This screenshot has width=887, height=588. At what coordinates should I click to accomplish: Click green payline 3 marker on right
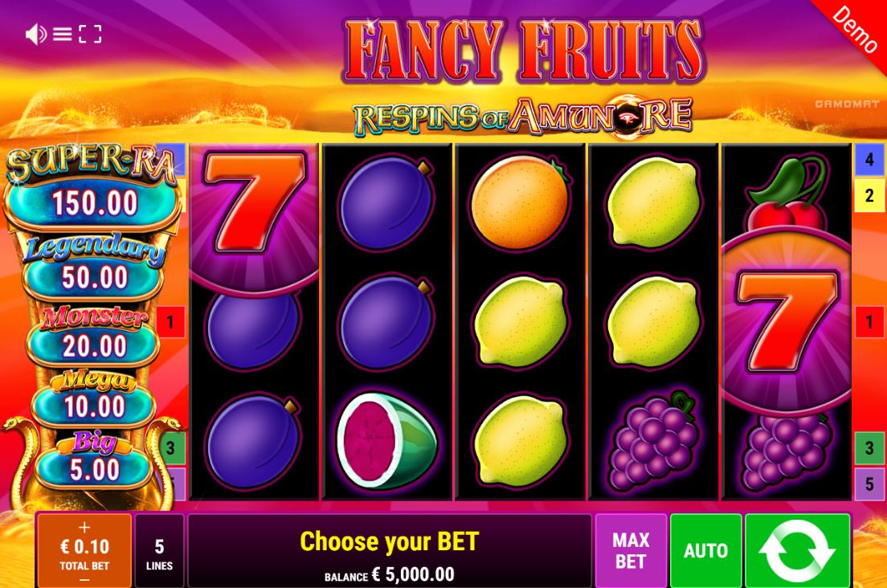(869, 447)
